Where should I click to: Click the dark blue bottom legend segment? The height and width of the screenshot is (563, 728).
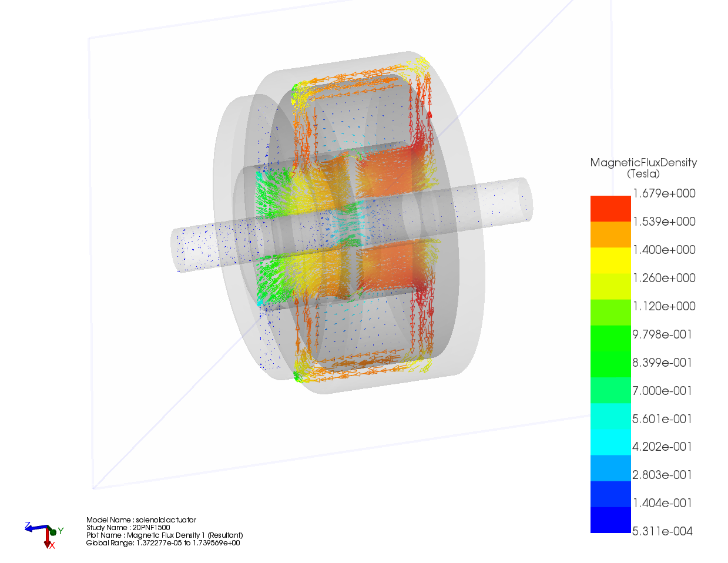click(x=610, y=520)
